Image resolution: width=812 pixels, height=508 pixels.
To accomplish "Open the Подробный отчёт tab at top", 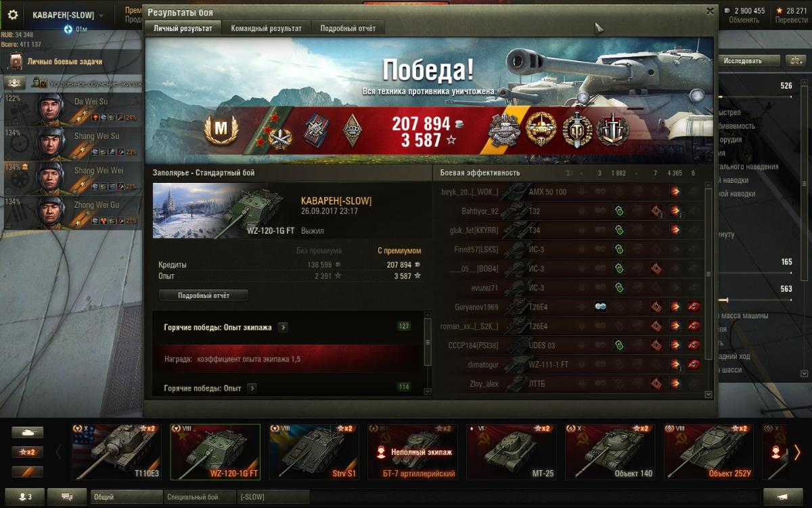I will click(x=348, y=28).
